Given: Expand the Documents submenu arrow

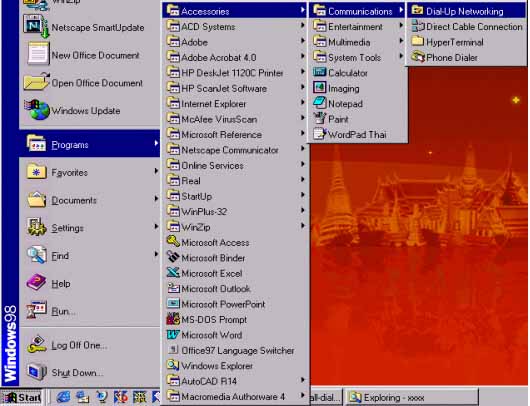Looking at the screenshot, I should (x=156, y=199).
